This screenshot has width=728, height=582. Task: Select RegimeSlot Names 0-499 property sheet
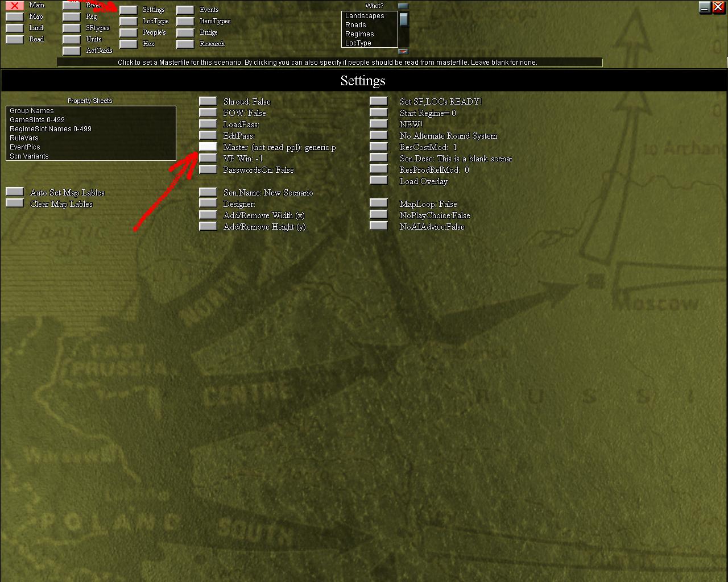click(91, 129)
